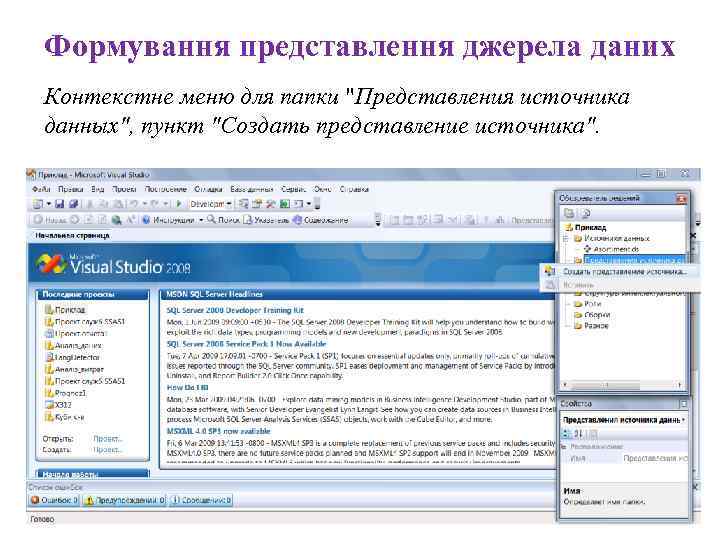Open the Правка menu
720x540 pixels.
[x=70, y=189]
